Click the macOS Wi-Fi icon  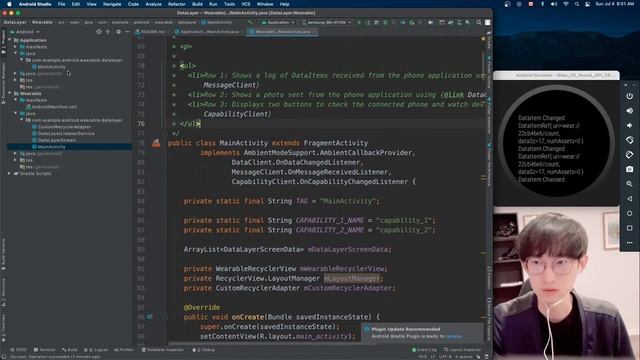click(566, 4)
